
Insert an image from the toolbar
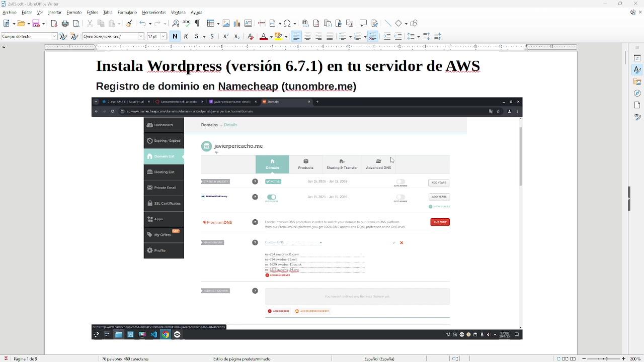226,23
